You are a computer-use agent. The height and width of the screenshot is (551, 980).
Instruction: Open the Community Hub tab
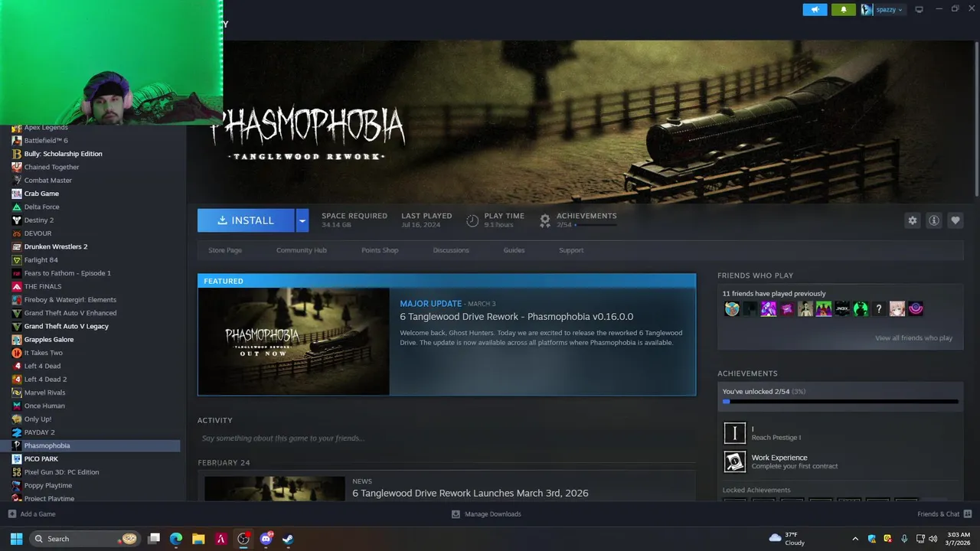click(x=302, y=250)
